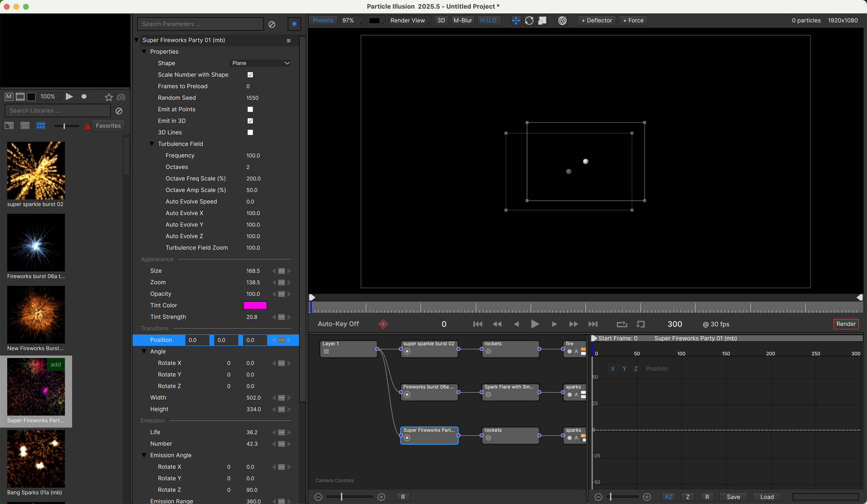This screenshot has height=504, width=867.
Task: Click the camera snapshot icon
Action: pos(121,97)
